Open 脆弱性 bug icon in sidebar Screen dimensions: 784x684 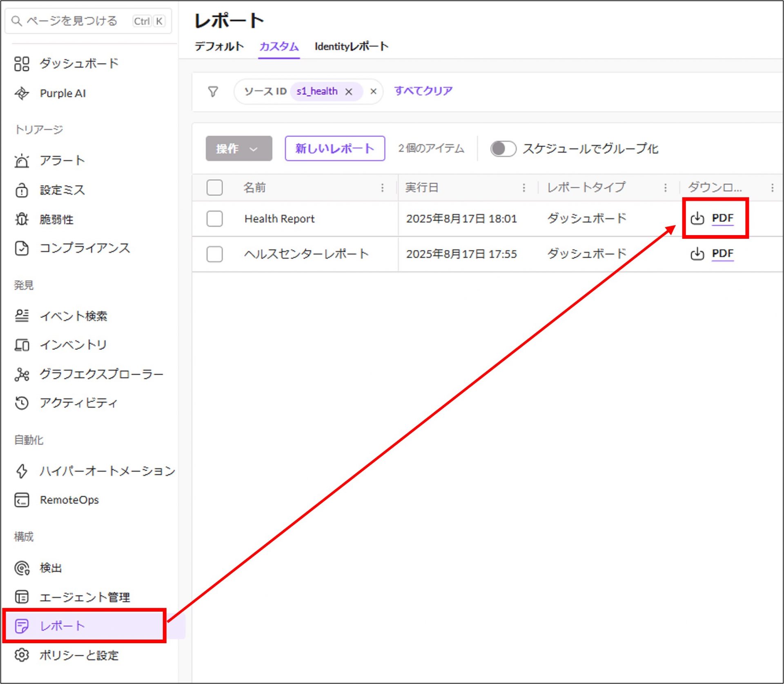point(22,219)
